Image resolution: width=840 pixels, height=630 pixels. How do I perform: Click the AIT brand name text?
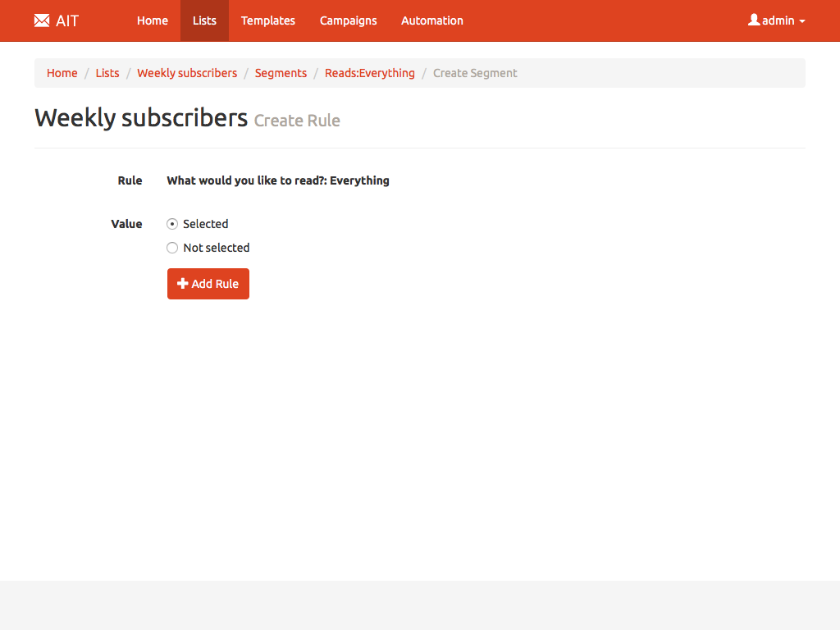tap(67, 21)
